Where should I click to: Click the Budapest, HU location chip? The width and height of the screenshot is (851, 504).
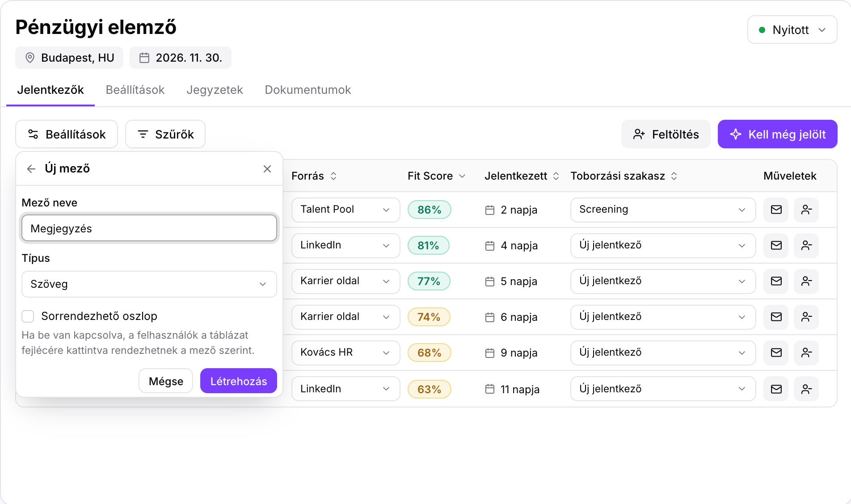[x=69, y=58]
